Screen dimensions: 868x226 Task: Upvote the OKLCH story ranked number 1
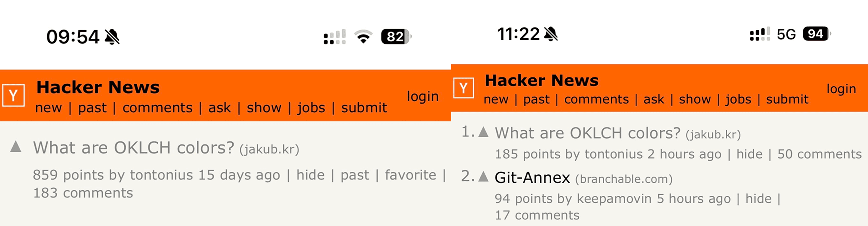tap(484, 132)
